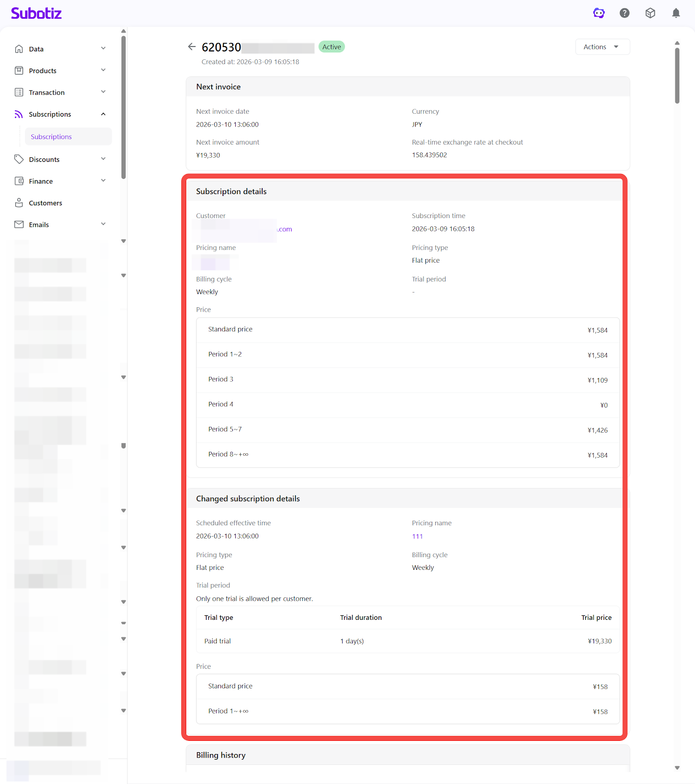Select the Subscriptions submenu item
Image resolution: width=695 pixels, height=784 pixels.
coord(51,137)
